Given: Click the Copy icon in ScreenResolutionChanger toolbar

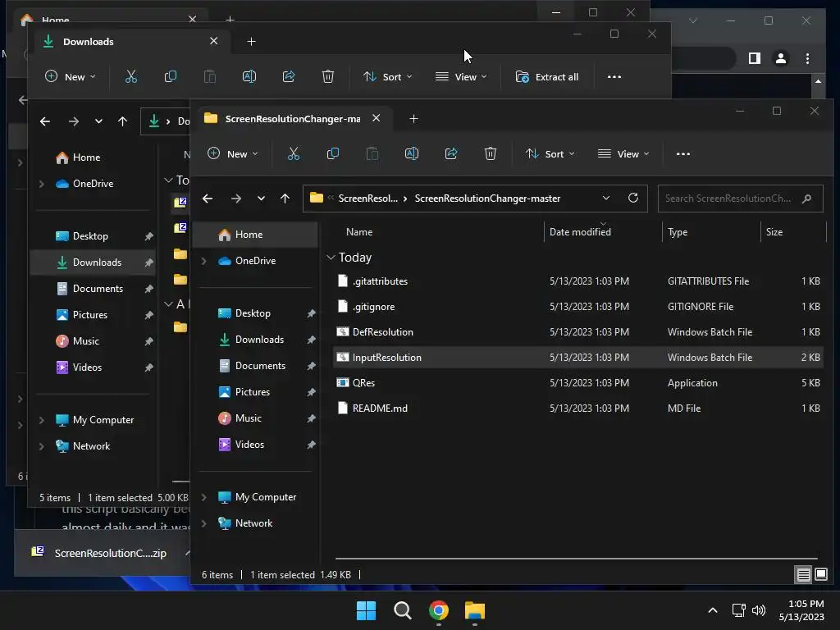Looking at the screenshot, I should (332, 153).
